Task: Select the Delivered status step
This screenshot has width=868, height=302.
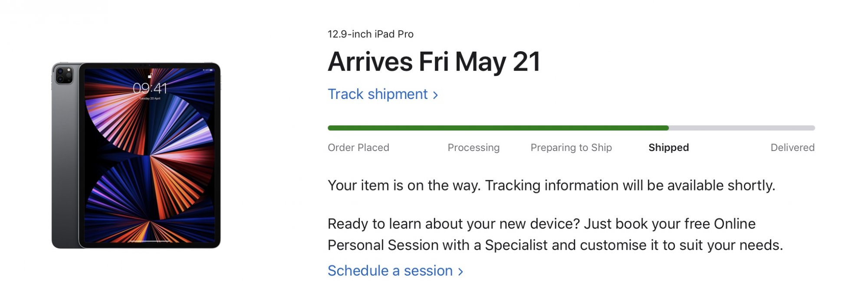Action: [792, 148]
